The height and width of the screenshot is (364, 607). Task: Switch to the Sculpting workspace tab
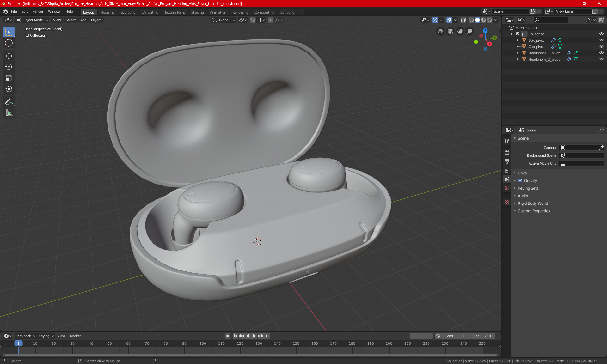pyautogui.click(x=128, y=12)
